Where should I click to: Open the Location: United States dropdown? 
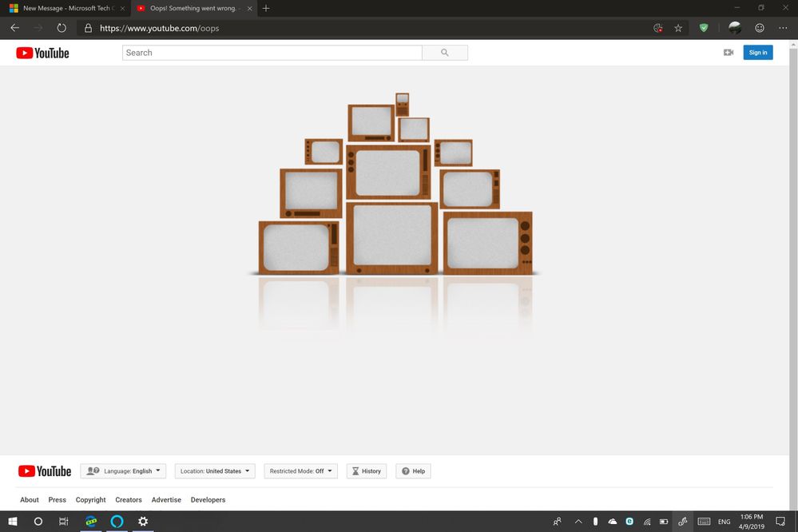214,470
